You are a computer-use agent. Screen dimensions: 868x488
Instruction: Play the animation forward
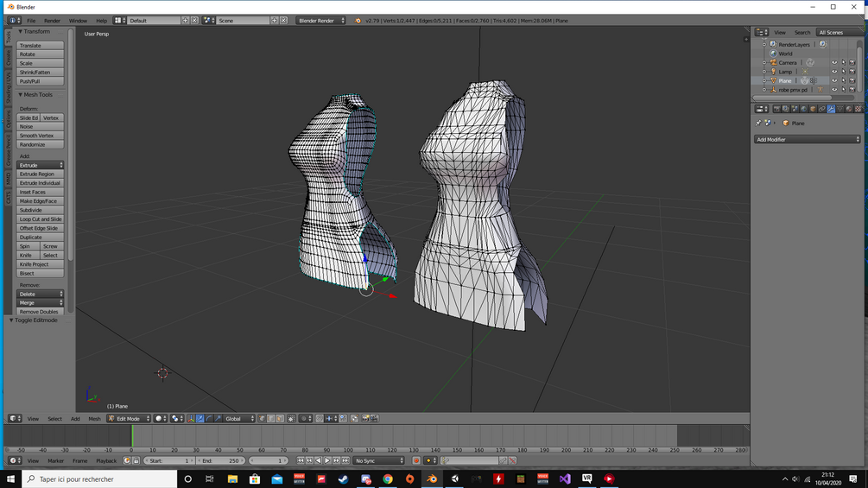327,460
